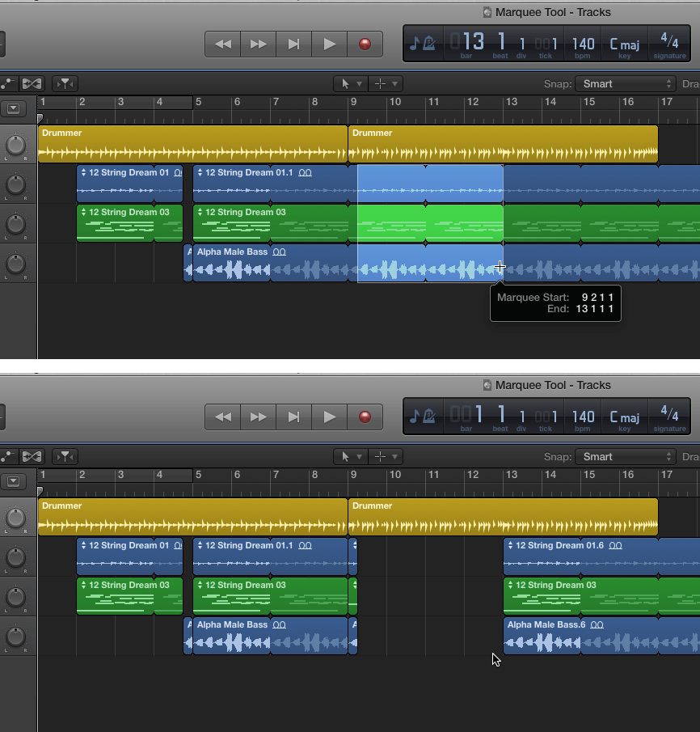Open Snap Smart dropdown in top window
Screen dimensions: 700x732
click(626, 84)
